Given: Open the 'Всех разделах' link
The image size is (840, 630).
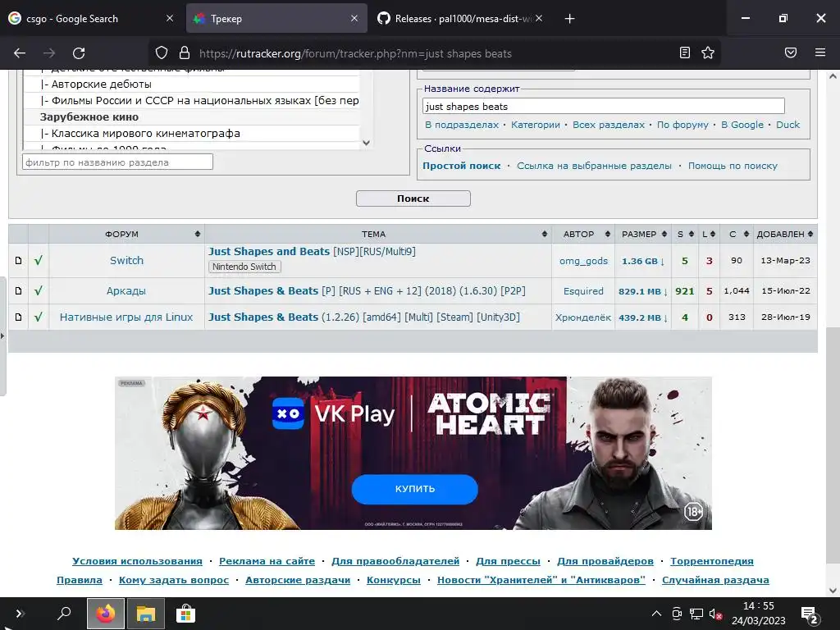Looking at the screenshot, I should (x=609, y=125).
